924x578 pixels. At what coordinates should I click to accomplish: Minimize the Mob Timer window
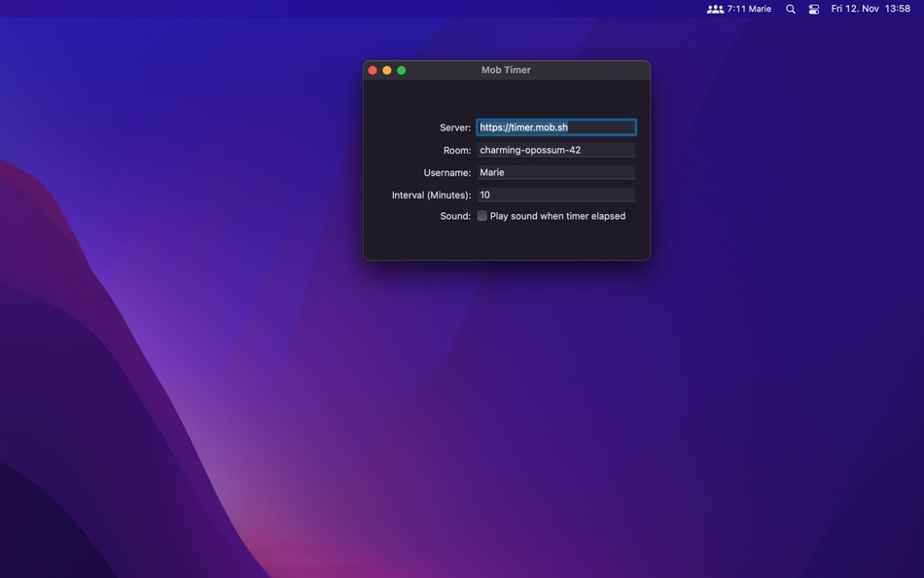[387, 70]
